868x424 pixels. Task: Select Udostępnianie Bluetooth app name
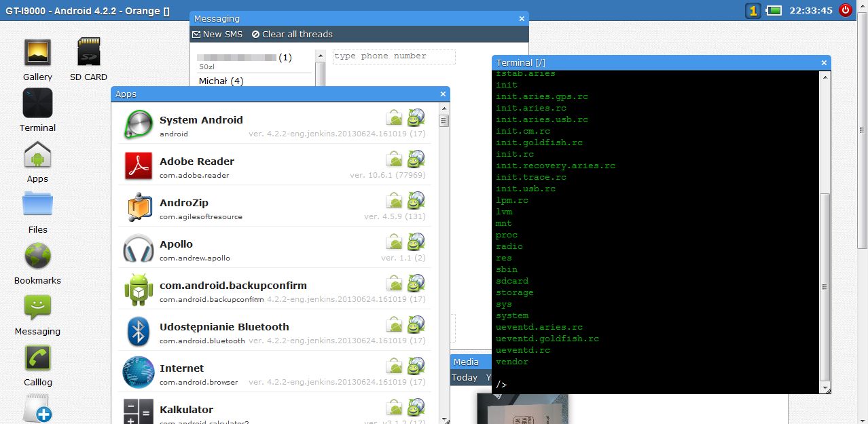click(224, 327)
